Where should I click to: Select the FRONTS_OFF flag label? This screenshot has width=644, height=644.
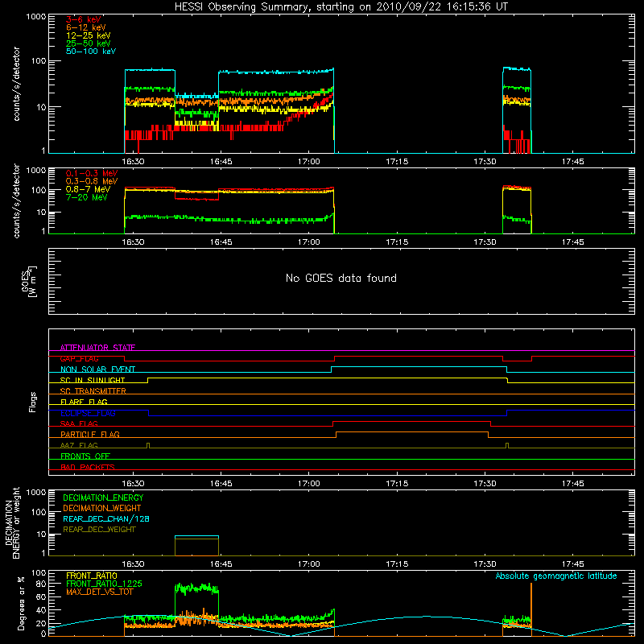tap(85, 456)
